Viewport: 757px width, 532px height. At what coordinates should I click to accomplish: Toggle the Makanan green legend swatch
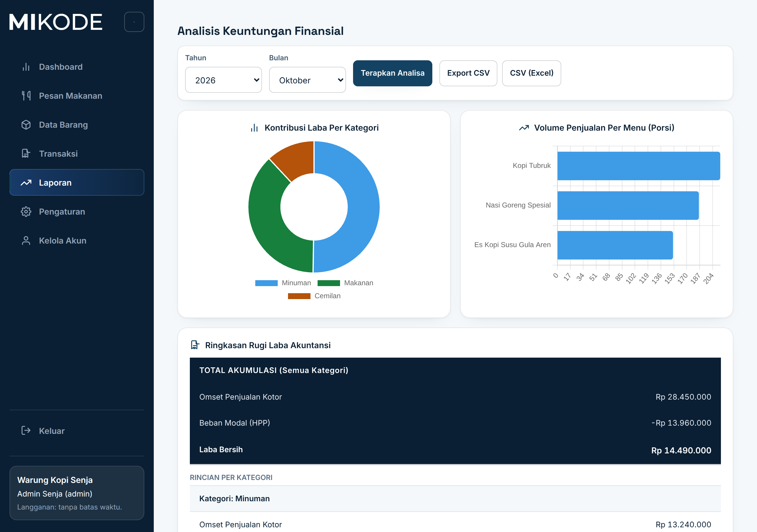pyautogui.click(x=329, y=283)
